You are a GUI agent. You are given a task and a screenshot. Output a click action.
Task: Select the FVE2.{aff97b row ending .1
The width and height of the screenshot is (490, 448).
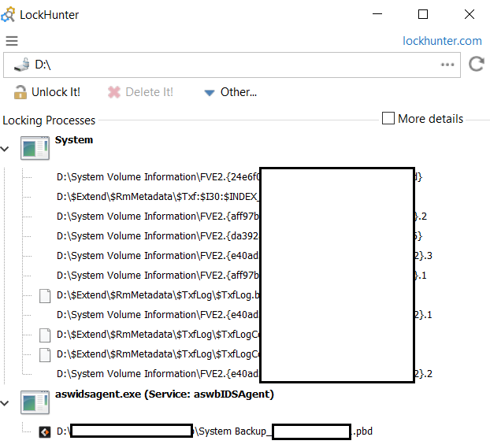(x=242, y=276)
